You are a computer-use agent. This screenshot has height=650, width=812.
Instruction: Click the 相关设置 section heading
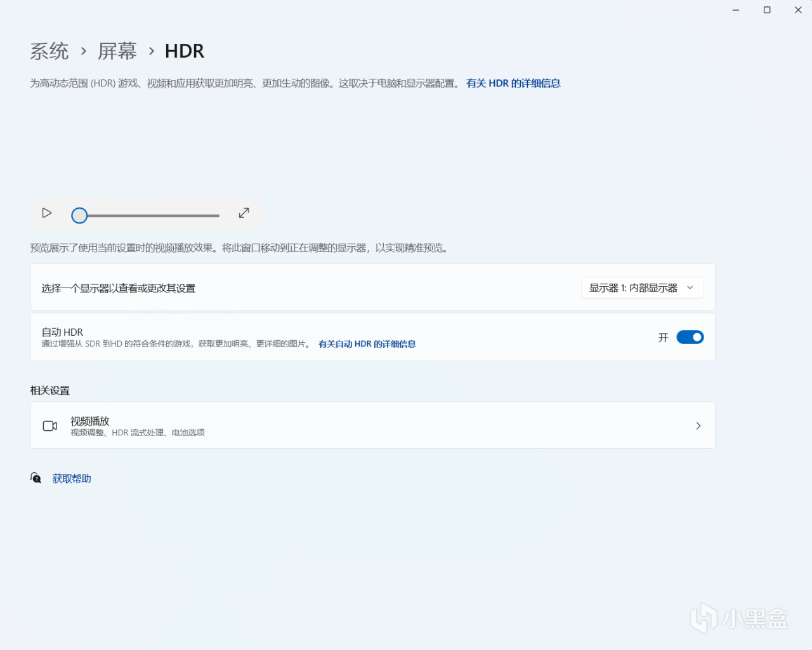click(x=50, y=390)
